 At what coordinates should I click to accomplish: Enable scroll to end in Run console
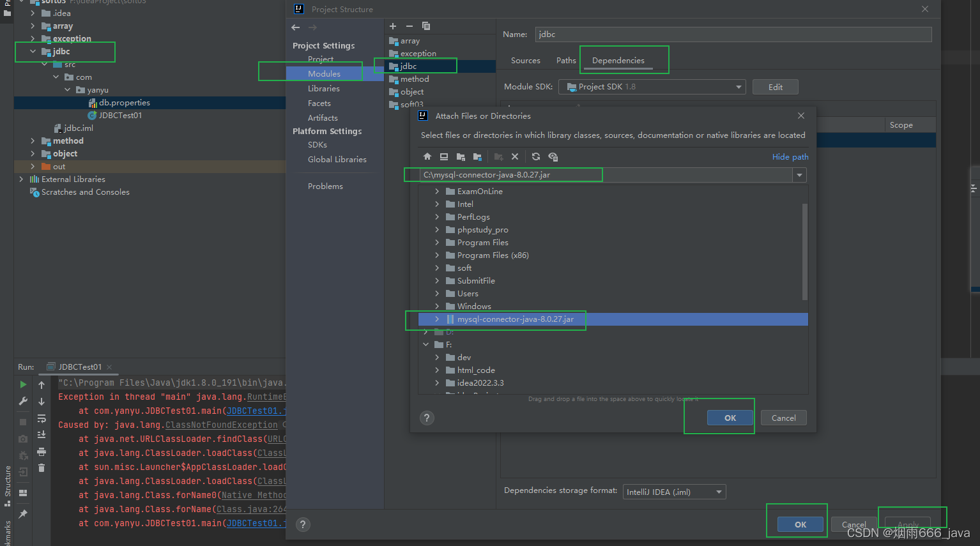point(42,435)
